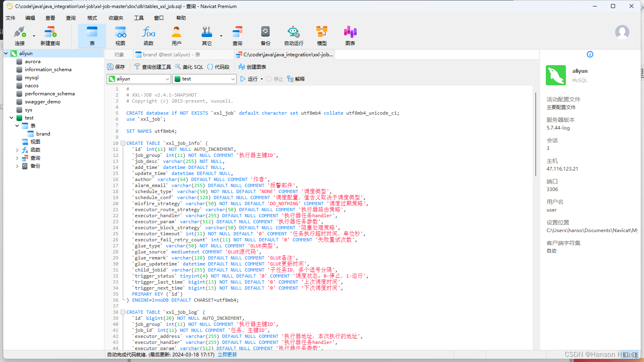Click the disabled Stop button
Screen dimensions: 644x362
tap(275, 79)
